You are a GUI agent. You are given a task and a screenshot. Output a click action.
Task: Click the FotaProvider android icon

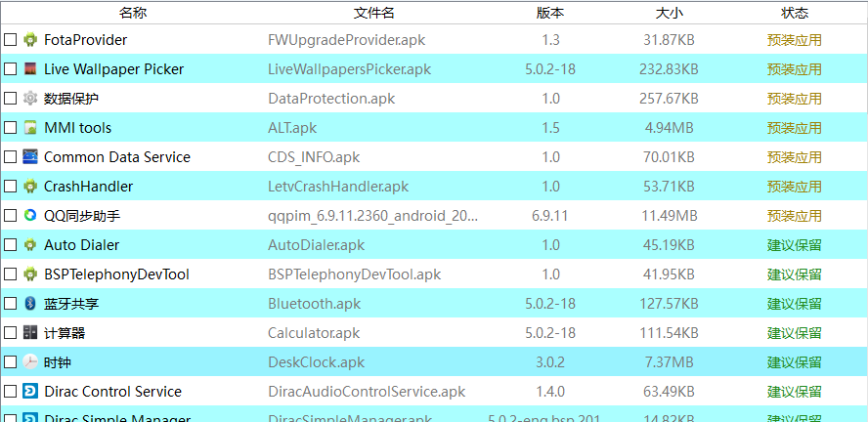coord(30,40)
